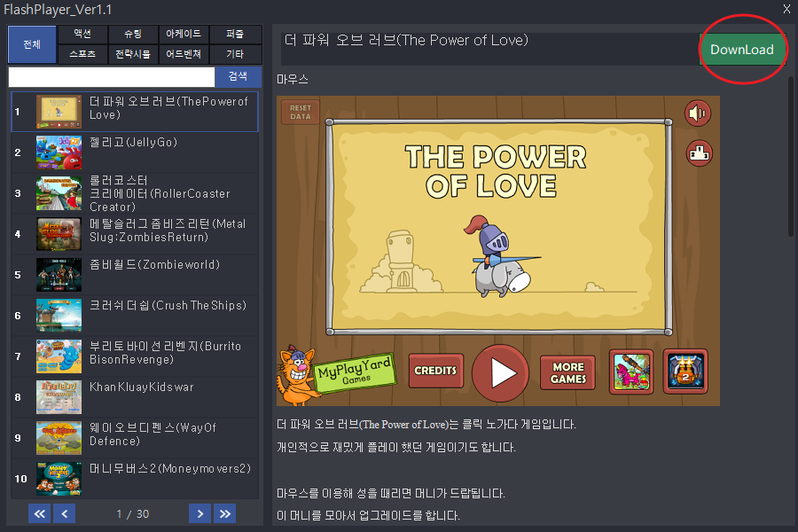This screenshot has height=532, width=798.
Task: Go to the previous list page
Action: (64, 513)
